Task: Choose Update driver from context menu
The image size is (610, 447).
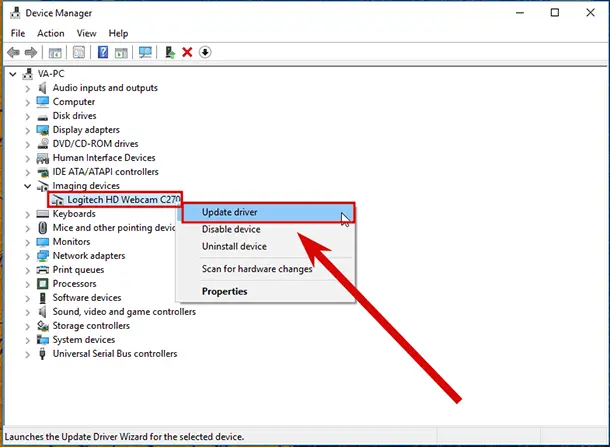Action: 268,212
